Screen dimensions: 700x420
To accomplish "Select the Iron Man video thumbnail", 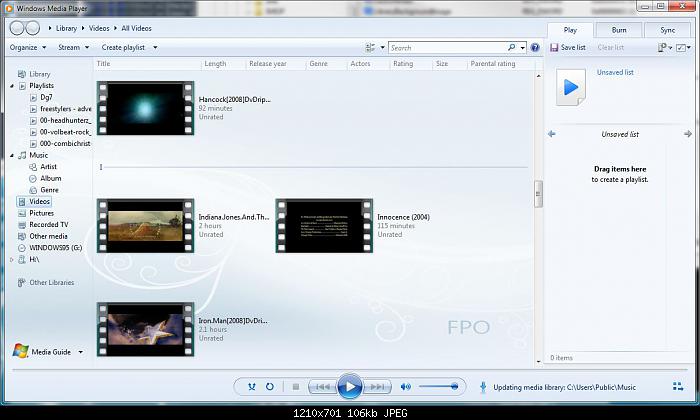I will click(x=146, y=329).
